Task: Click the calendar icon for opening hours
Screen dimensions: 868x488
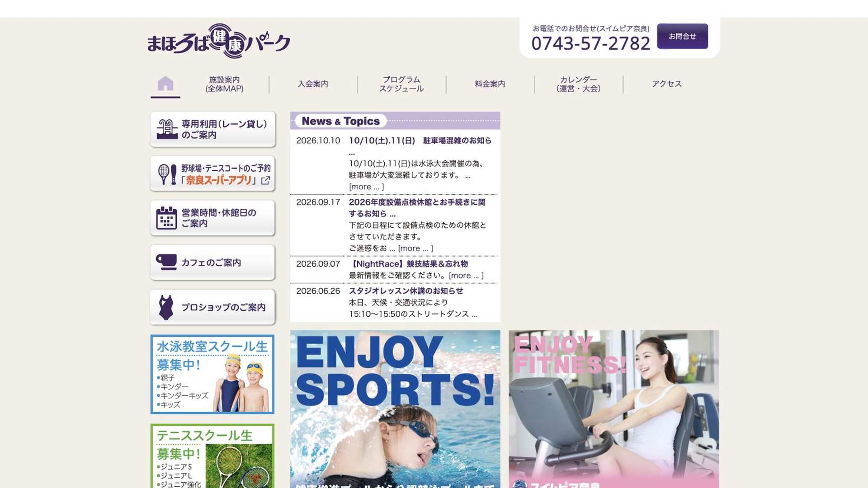Action: tap(166, 218)
